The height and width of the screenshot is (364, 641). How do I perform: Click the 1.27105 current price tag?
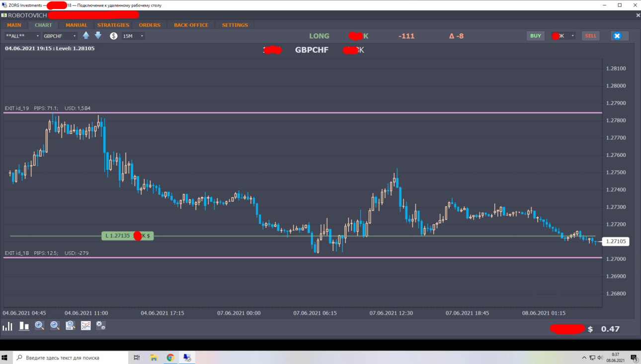pyautogui.click(x=616, y=241)
